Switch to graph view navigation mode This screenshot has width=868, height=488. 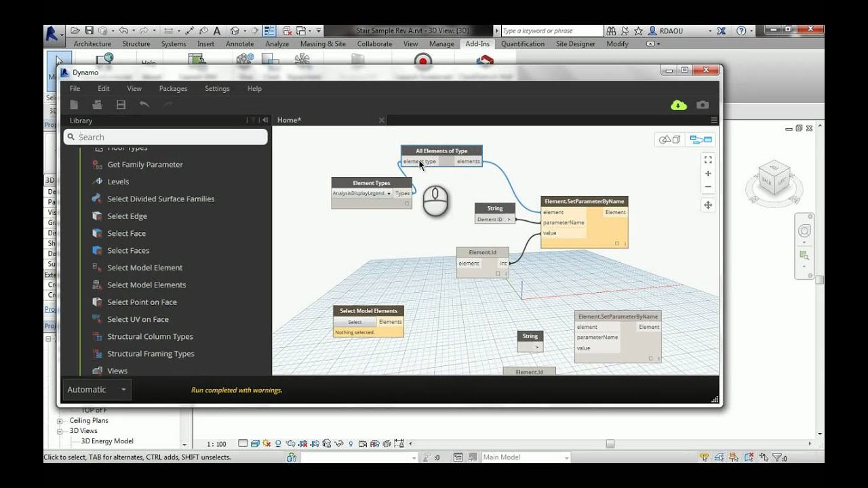tap(701, 140)
